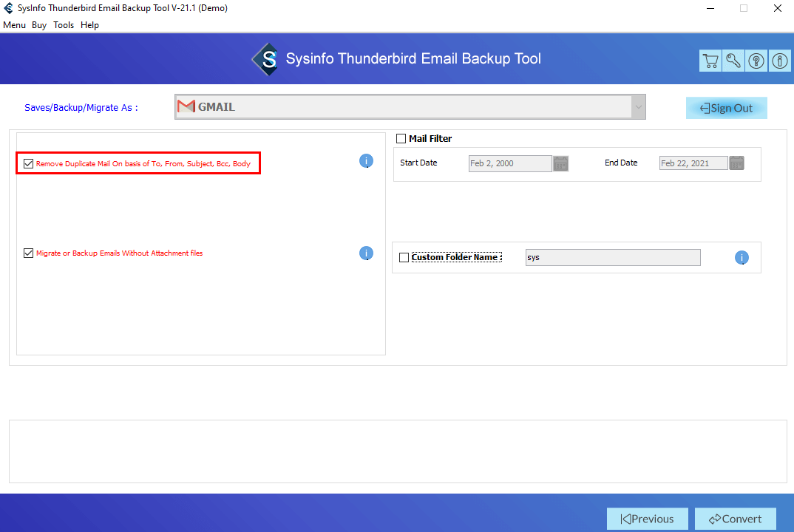Image resolution: width=794 pixels, height=532 pixels.
Task: Click the Saves/Backup/Migrate As label
Action: pyautogui.click(x=81, y=107)
